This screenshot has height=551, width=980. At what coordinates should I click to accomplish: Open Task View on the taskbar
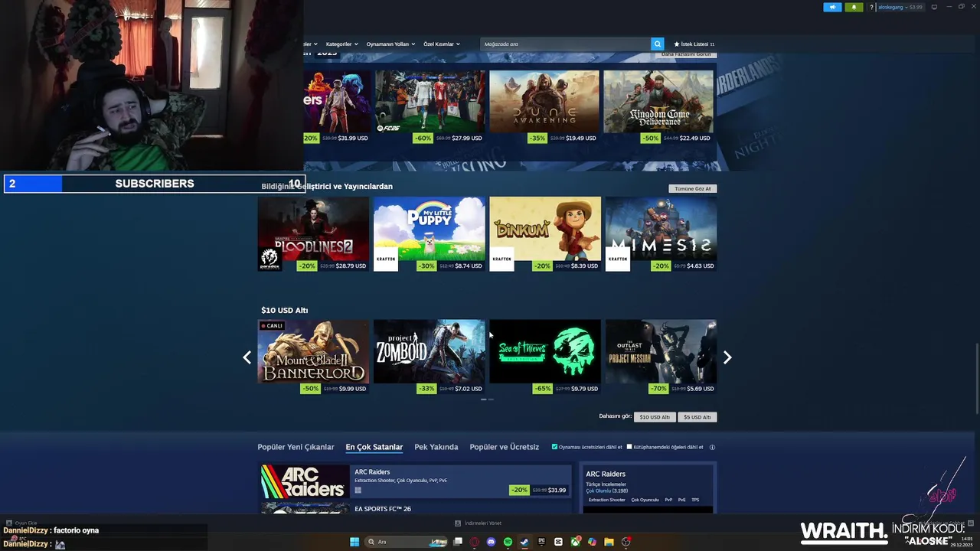point(458,542)
